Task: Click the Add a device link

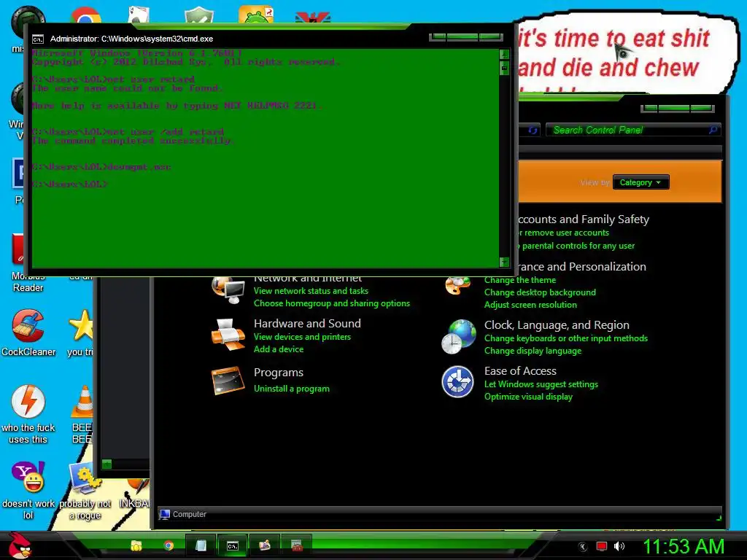Action: pos(279,349)
